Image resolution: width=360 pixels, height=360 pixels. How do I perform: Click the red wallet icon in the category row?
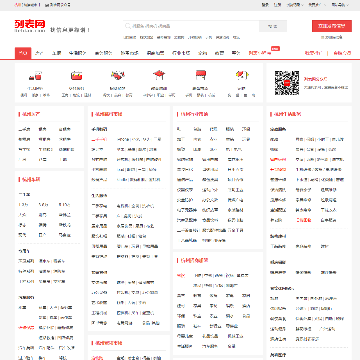(x=76, y=76)
